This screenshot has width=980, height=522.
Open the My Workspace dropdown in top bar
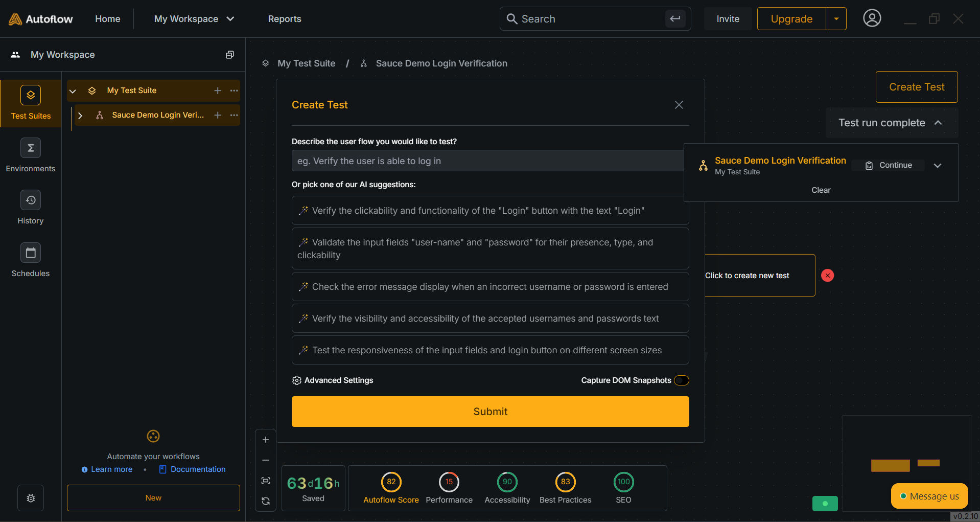(x=194, y=19)
